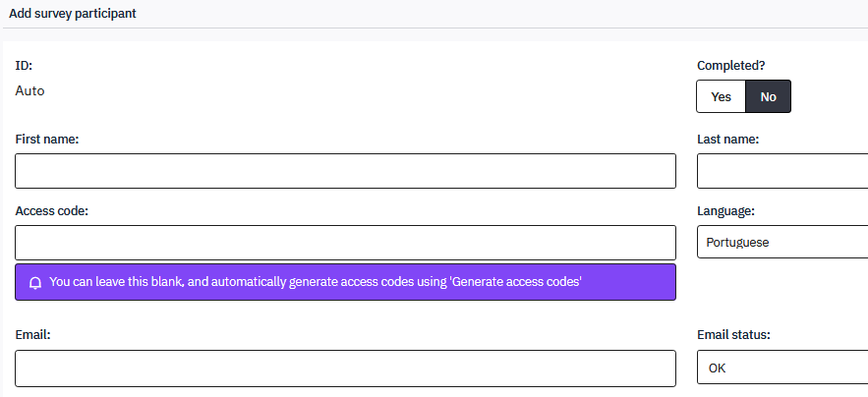Focus the First name input field
Viewport: 868px width, 397px height.
[x=345, y=171]
